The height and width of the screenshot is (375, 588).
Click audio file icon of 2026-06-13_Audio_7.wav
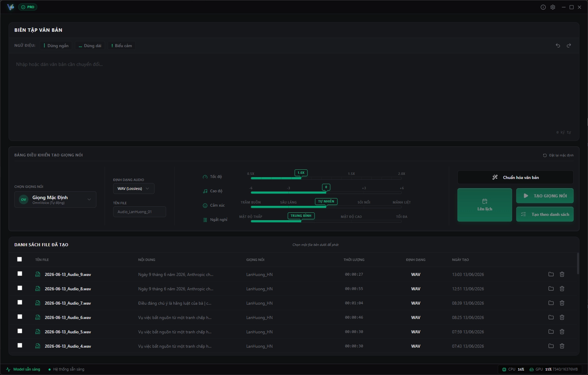38,303
